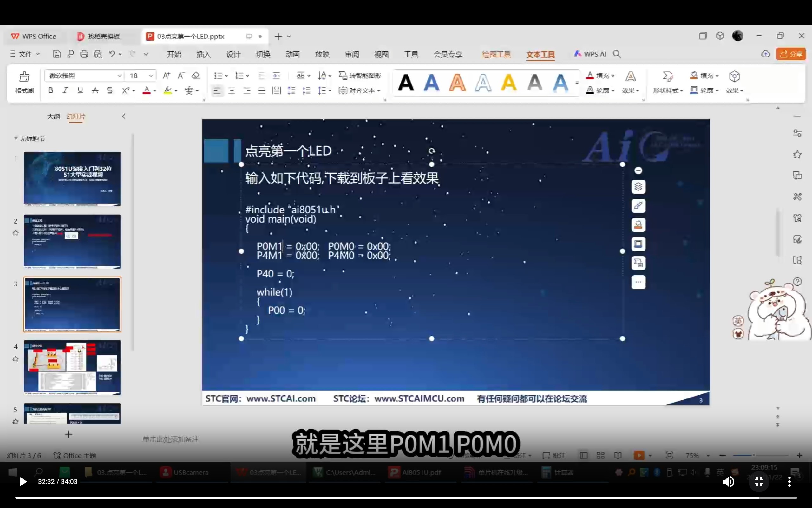
Task: Open the 设计 ribbon tab
Action: pyautogui.click(x=233, y=54)
